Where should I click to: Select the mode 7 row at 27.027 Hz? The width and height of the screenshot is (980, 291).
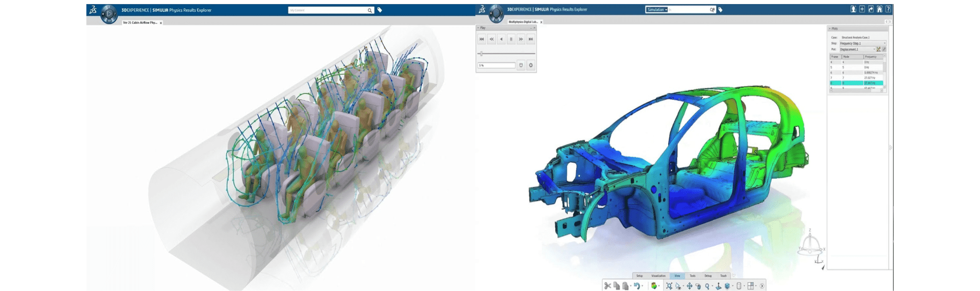856,78
